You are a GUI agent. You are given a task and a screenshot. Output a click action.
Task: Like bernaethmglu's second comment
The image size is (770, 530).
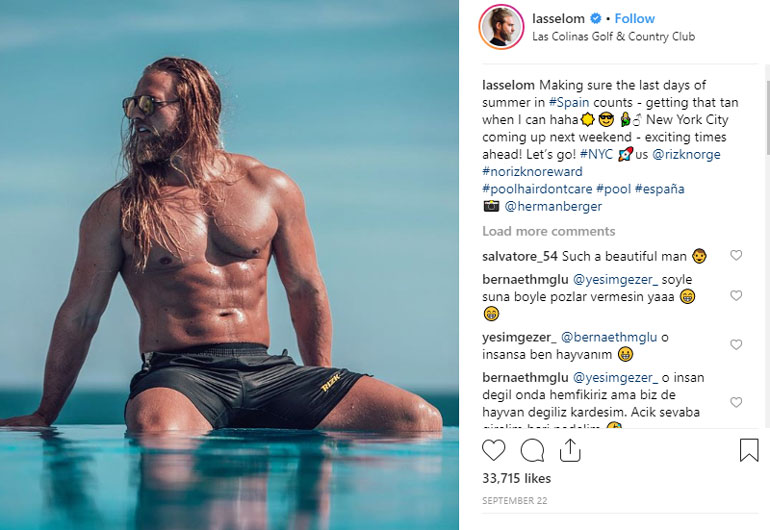[x=736, y=402]
